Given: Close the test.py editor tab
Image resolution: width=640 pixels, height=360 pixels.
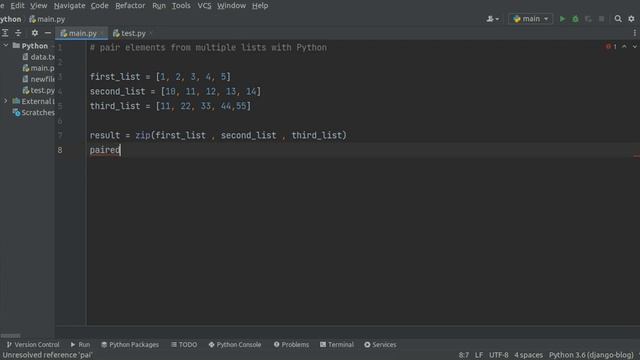Looking at the screenshot, I should [151, 33].
